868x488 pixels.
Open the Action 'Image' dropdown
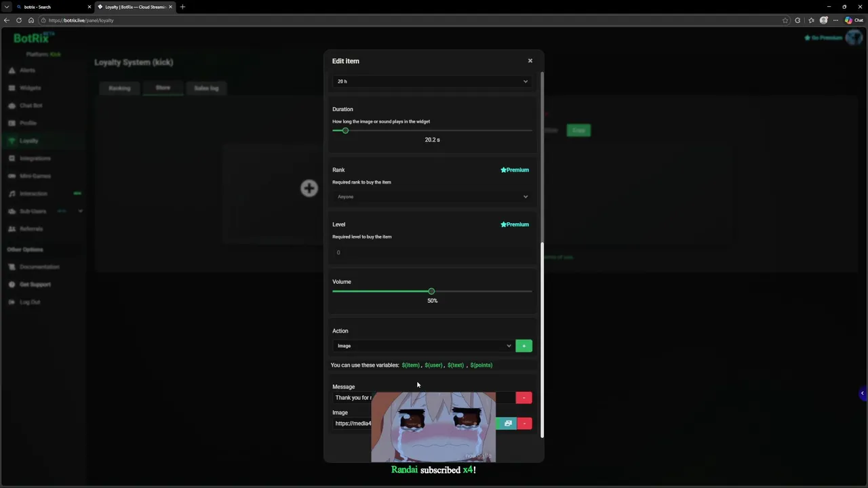pos(423,346)
